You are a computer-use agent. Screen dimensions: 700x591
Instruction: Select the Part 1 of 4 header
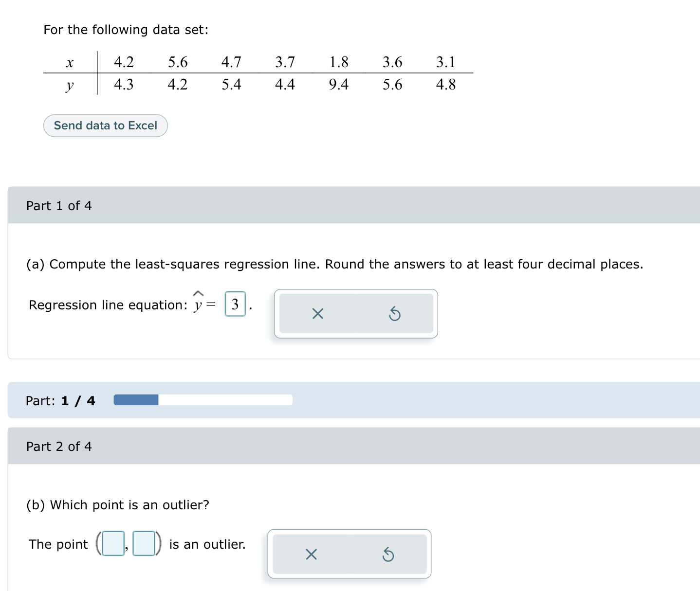[x=59, y=205]
